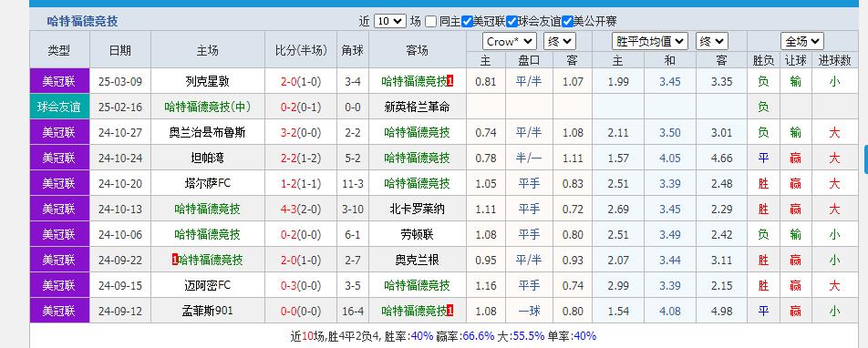Click 塔尔萨FC home team
This screenshot has height=348, width=868.
208,184
